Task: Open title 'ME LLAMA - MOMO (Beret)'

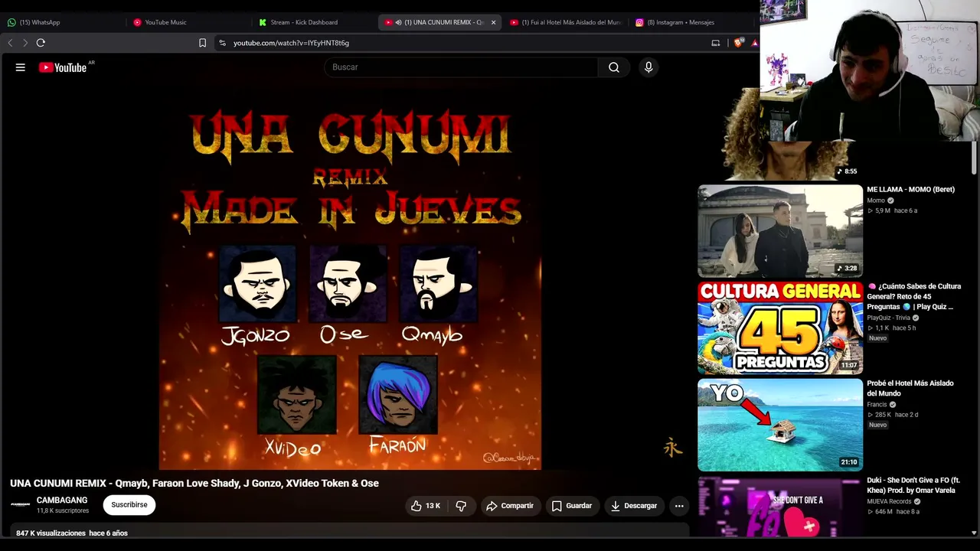Action: (911, 190)
